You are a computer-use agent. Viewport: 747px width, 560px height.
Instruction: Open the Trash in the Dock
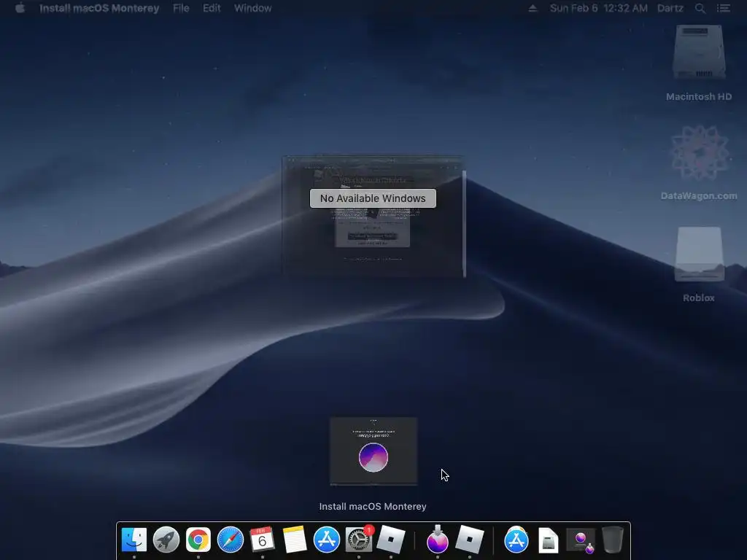(613, 540)
